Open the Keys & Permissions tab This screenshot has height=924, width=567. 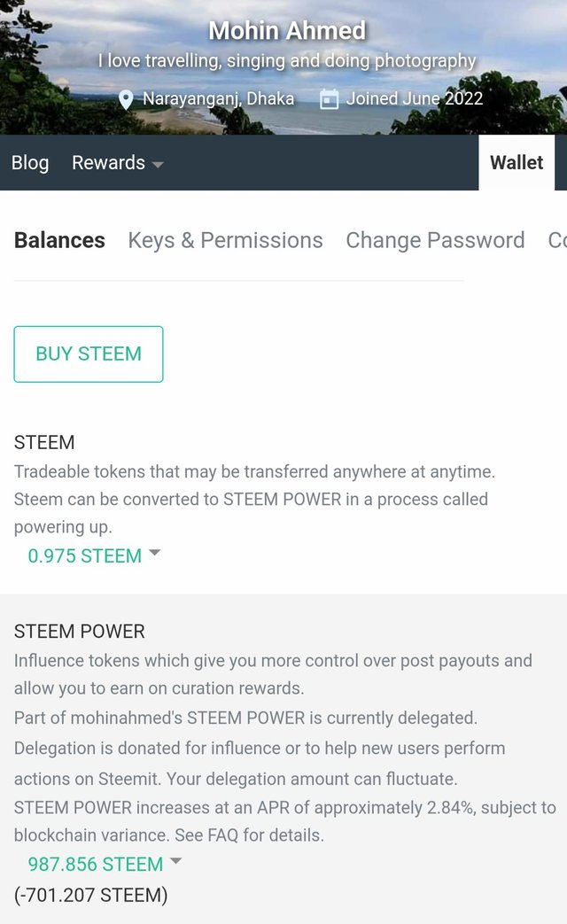coord(225,240)
